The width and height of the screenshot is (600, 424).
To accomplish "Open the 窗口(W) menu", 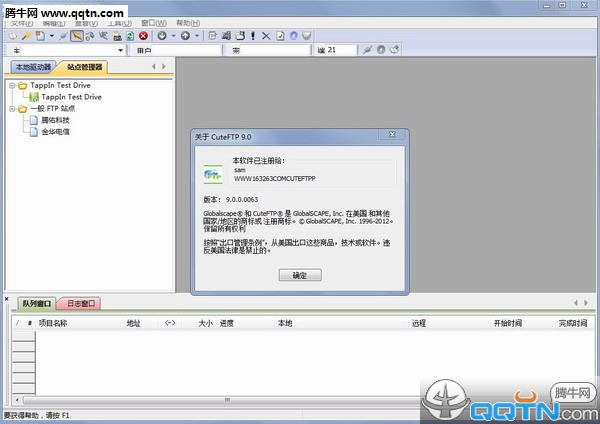I will 154,23.
